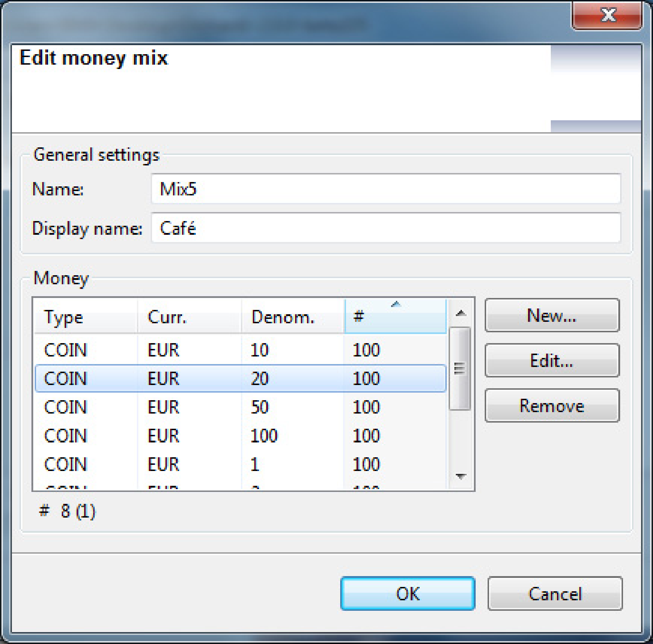Click the scrollbar up arrow
Image resolution: width=653 pixels, height=644 pixels.
pos(459,314)
